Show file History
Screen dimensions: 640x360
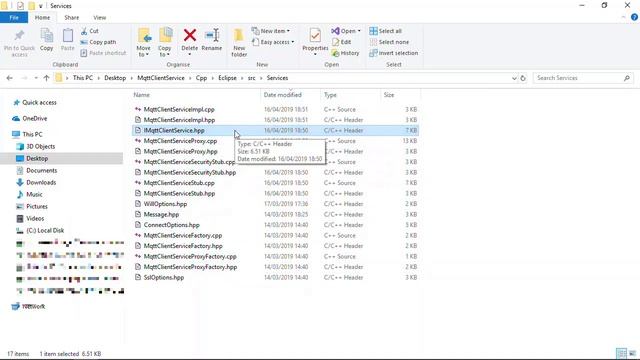coord(346,53)
